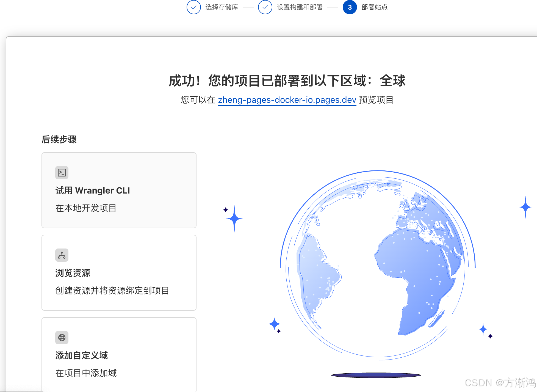Click the checkmark circle for 设置构建和部署
Screen dimensions: 537x392
tap(265, 7)
